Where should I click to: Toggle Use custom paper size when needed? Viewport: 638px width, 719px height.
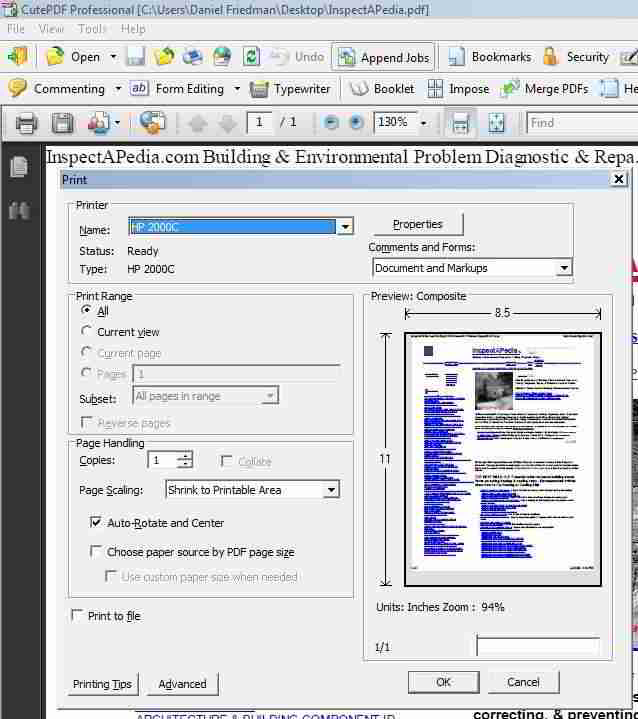[x=111, y=575]
